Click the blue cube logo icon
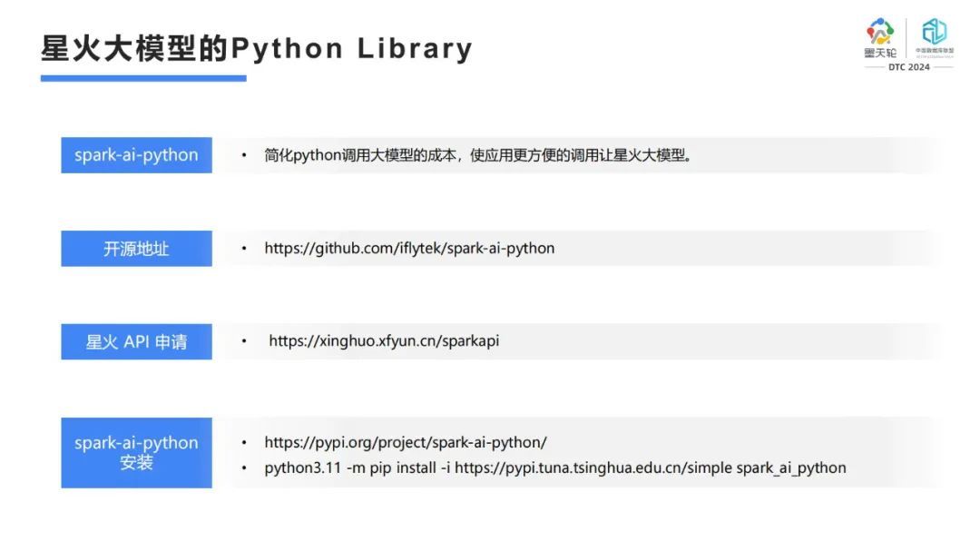The image size is (980, 551). tap(935, 31)
